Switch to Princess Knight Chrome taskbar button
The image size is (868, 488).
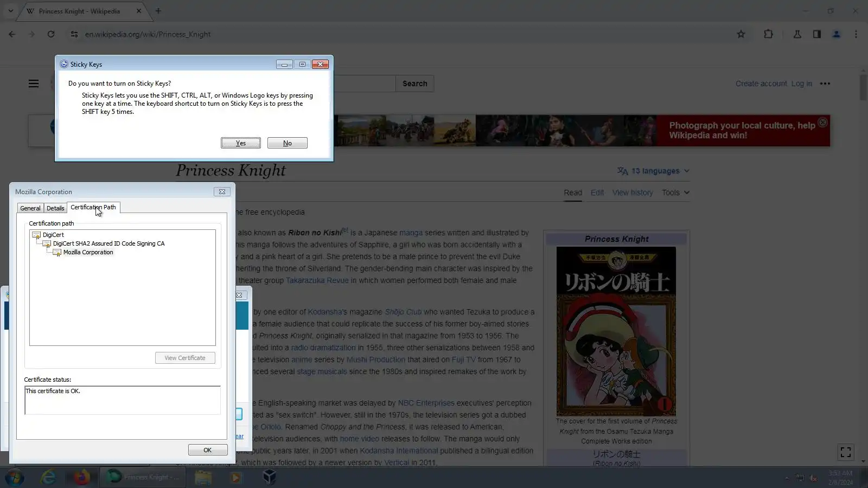coord(142,478)
